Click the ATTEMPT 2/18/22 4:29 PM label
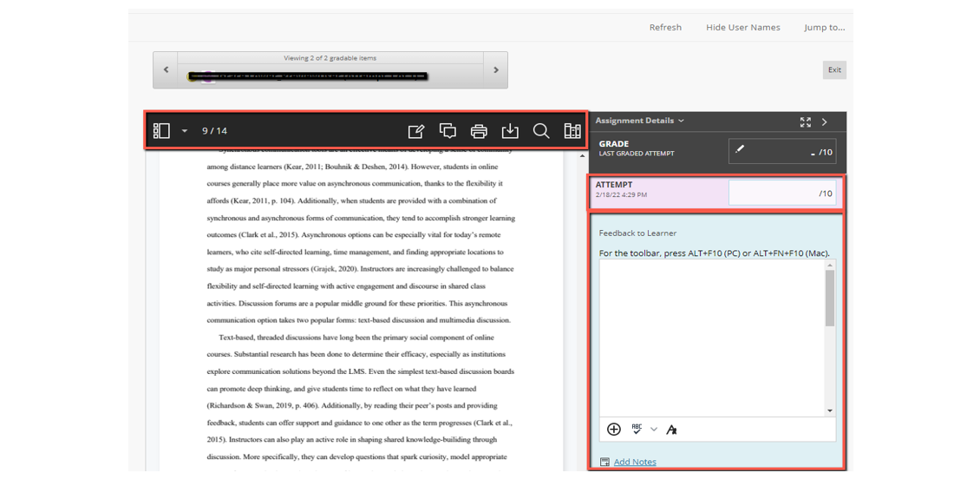980x486 pixels. click(621, 189)
